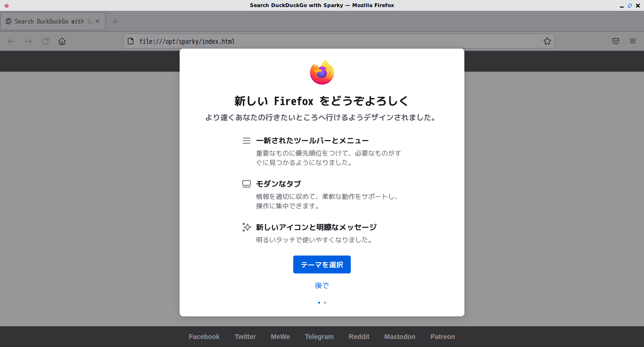Click the モダンなタブ heading text
Viewport: 644px width, 347px height.
coord(278,184)
